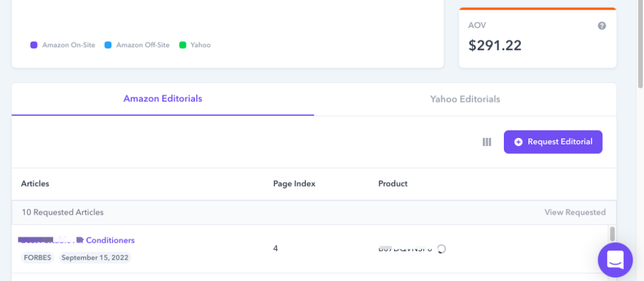Click the September 15, 2022 date tag

click(x=95, y=258)
